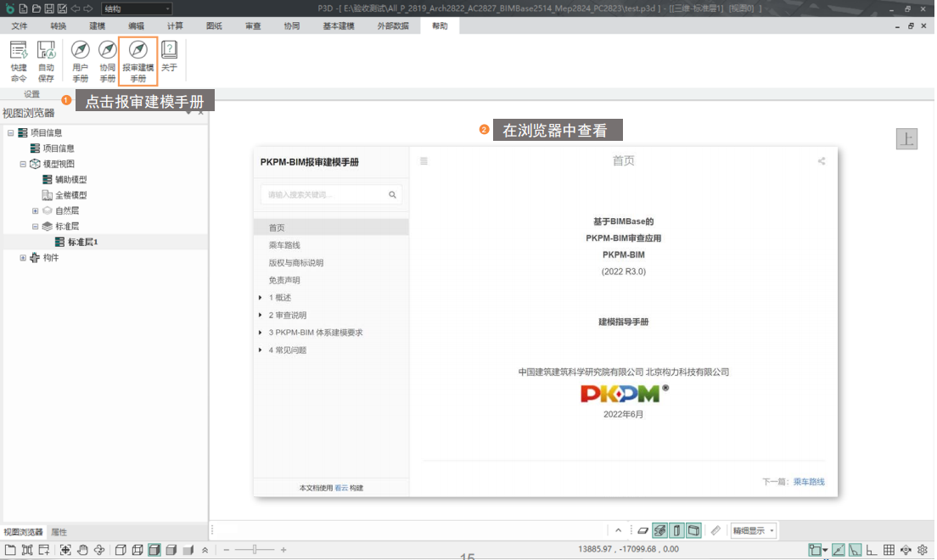
Task: Click the ruler measure icon
Action: pos(715,530)
